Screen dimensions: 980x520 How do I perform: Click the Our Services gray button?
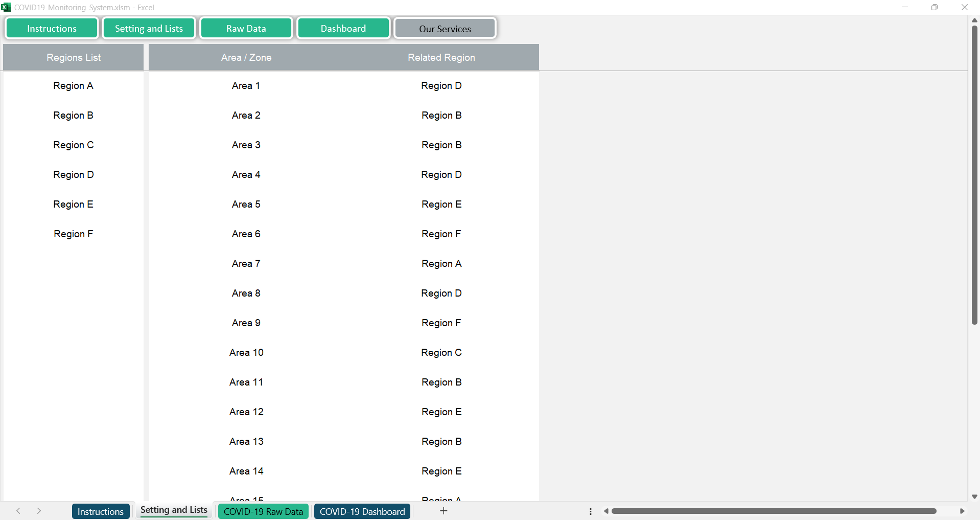[x=445, y=29]
